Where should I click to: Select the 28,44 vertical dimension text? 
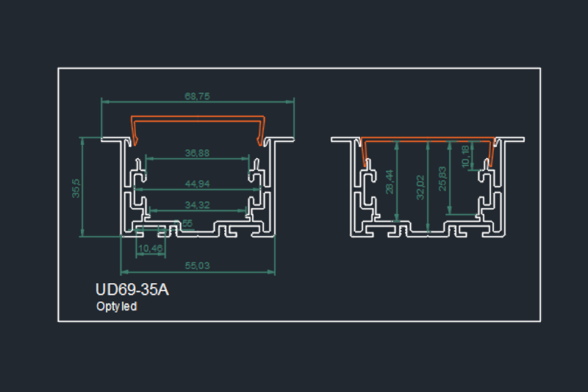390,182
